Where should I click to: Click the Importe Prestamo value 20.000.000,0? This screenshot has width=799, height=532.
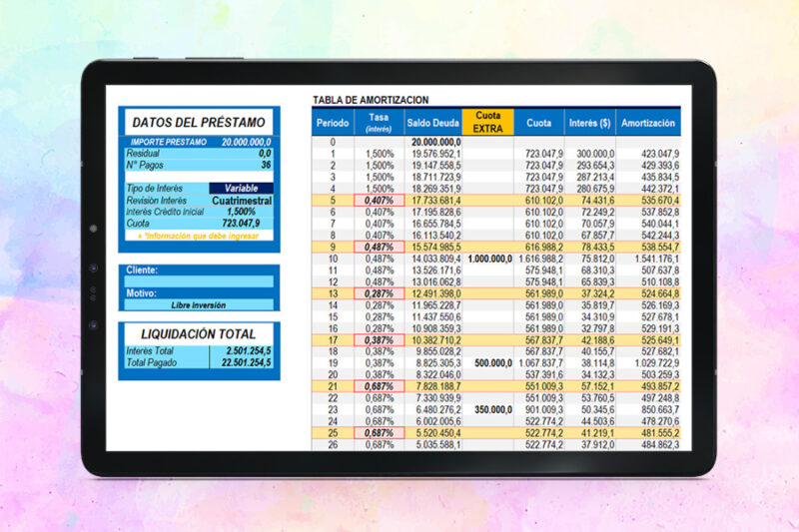[x=246, y=142]
